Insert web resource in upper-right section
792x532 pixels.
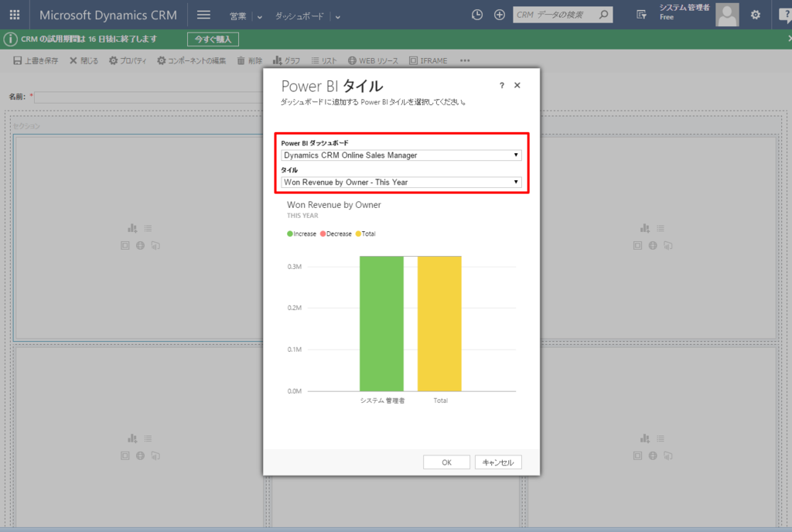point(653,245)
